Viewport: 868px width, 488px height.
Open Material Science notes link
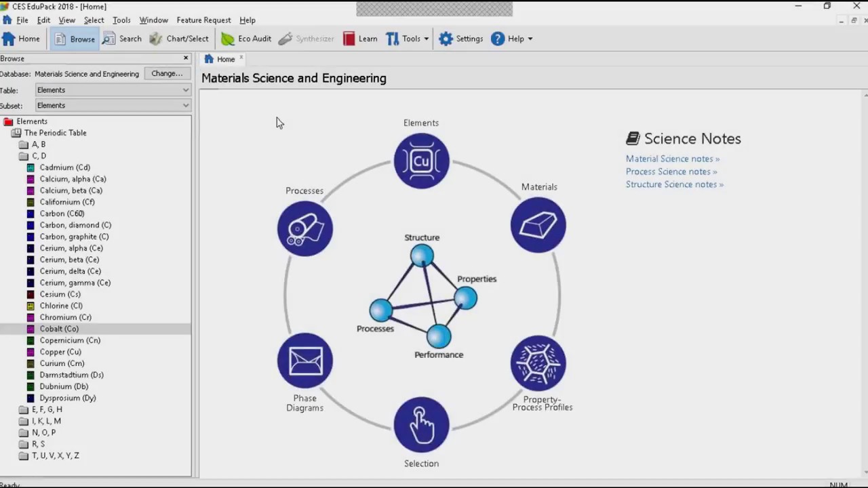[673, 159]
